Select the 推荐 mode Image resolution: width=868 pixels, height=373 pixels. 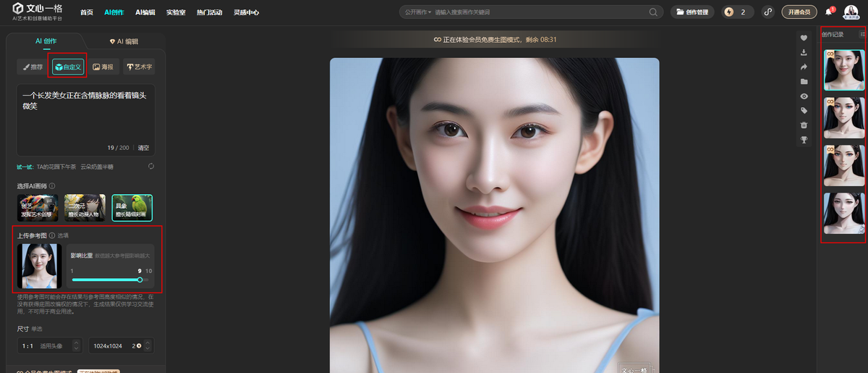click(33, 67)
